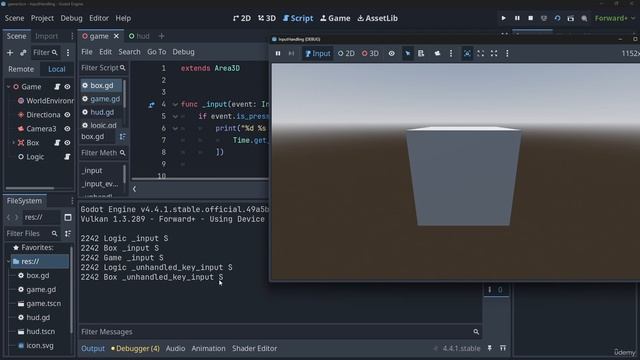
Task: Collapse the Game root node
Action: pos(9,87)
